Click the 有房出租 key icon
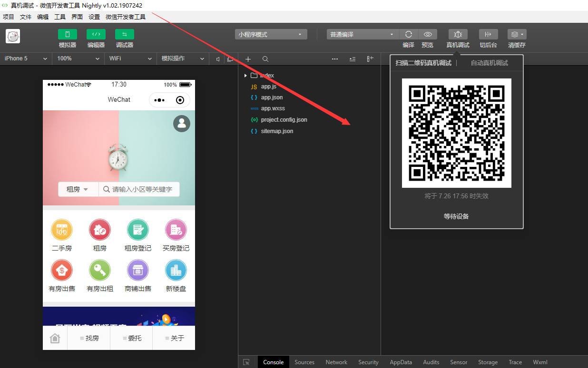Screen dimensions: 588x368 (100, 271)
